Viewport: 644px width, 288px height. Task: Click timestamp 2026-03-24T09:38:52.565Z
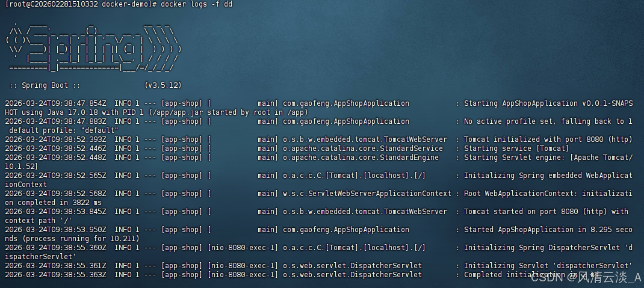pos(55,176)
